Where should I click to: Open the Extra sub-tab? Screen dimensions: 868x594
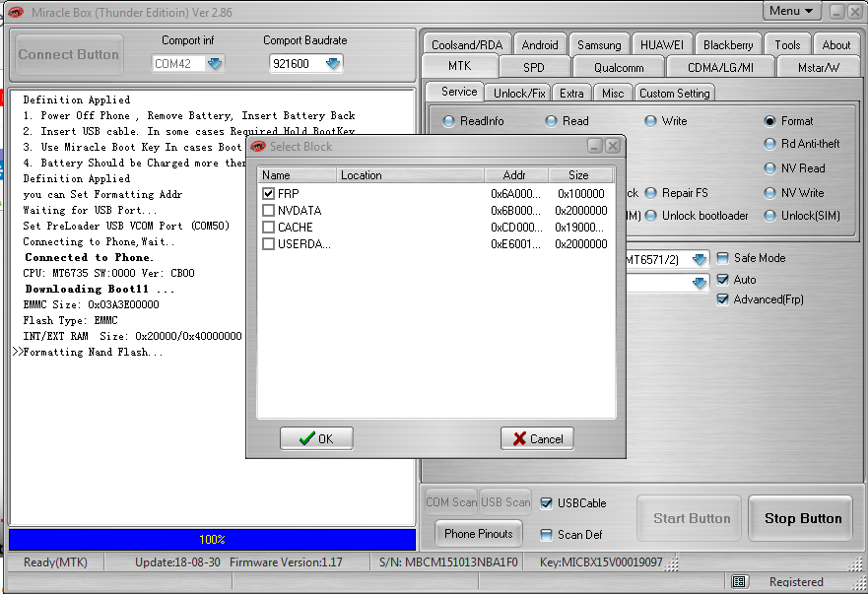pyautogui.click(x=571, y=93)
